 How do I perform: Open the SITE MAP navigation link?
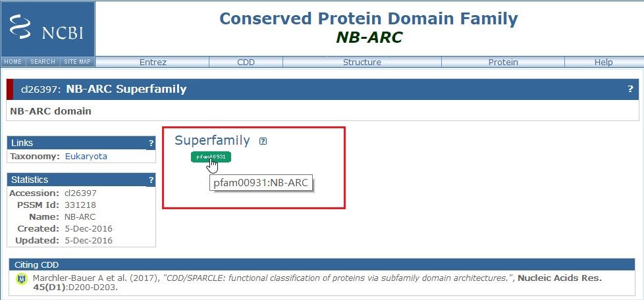click(x=77, y=62)
